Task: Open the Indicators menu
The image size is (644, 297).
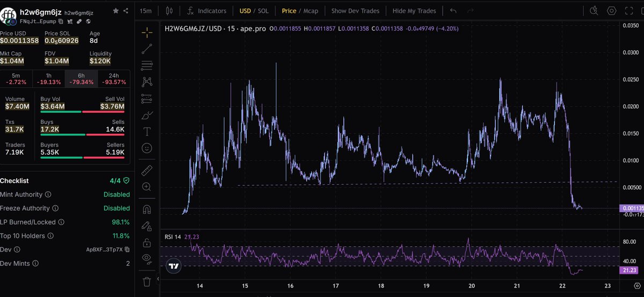Action: (x=207, y=11)
